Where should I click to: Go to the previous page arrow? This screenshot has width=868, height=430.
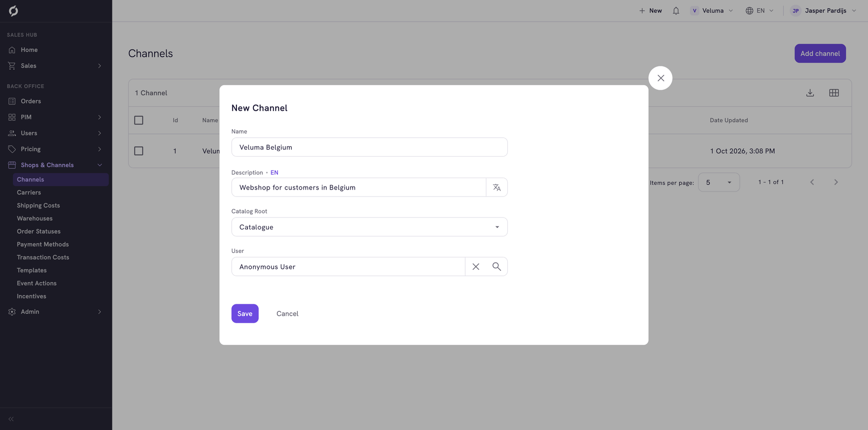pos(812,183)
